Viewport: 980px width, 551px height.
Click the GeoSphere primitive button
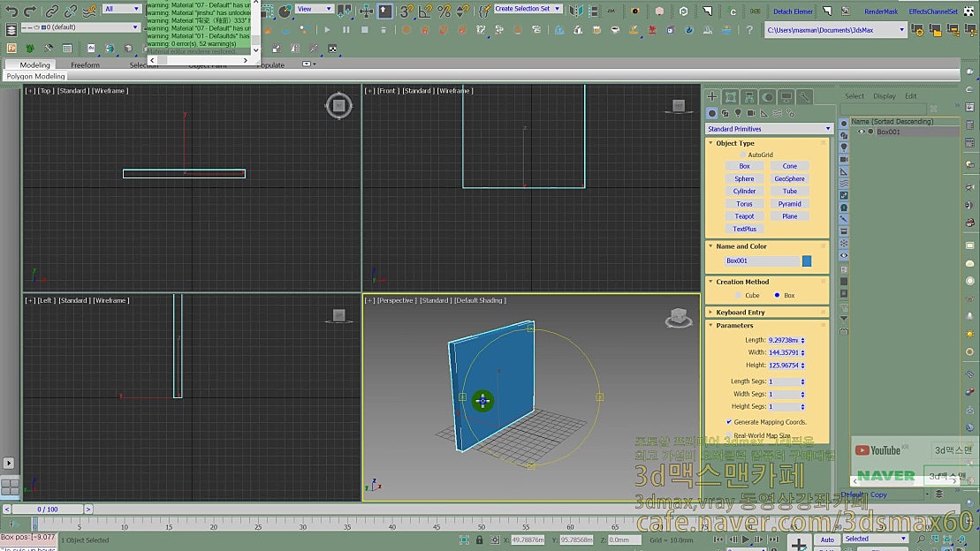[789, 178]
